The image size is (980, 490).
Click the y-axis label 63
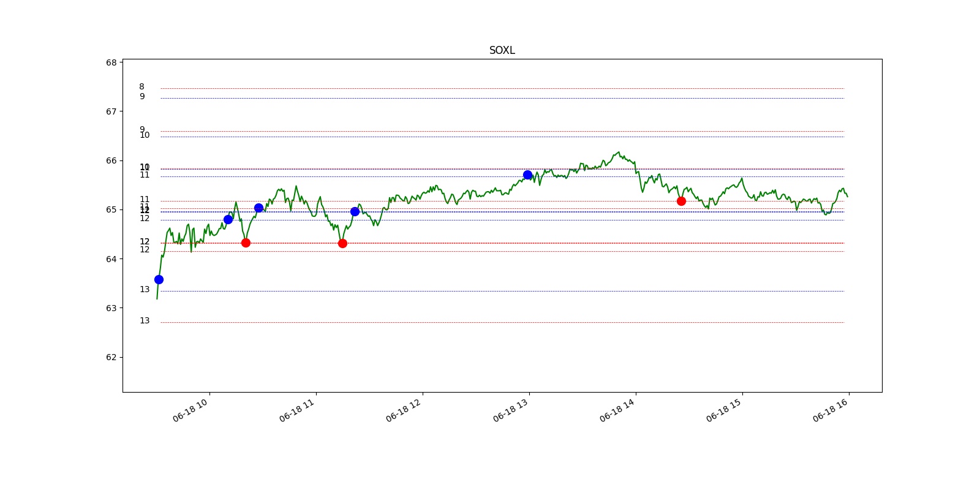(x=111, y=308)
